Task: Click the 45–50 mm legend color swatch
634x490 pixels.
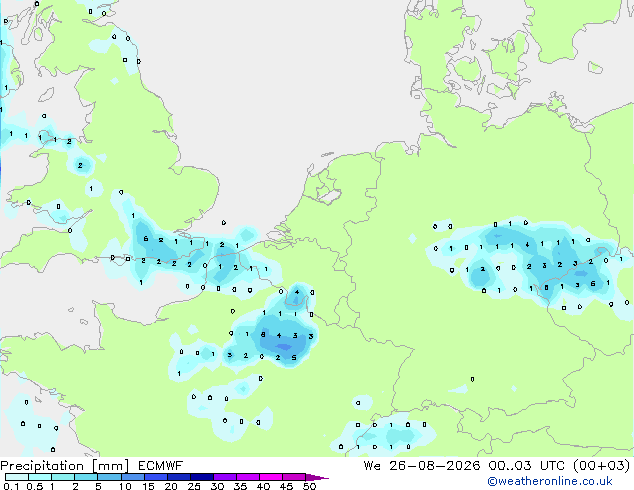Action: coord(293,477)
